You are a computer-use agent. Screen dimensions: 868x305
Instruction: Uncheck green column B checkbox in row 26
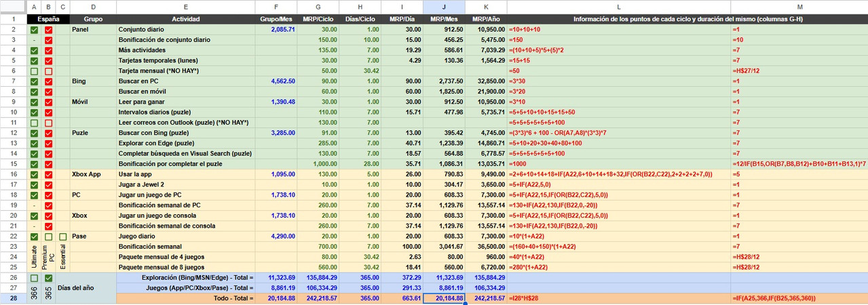point(48,278)
